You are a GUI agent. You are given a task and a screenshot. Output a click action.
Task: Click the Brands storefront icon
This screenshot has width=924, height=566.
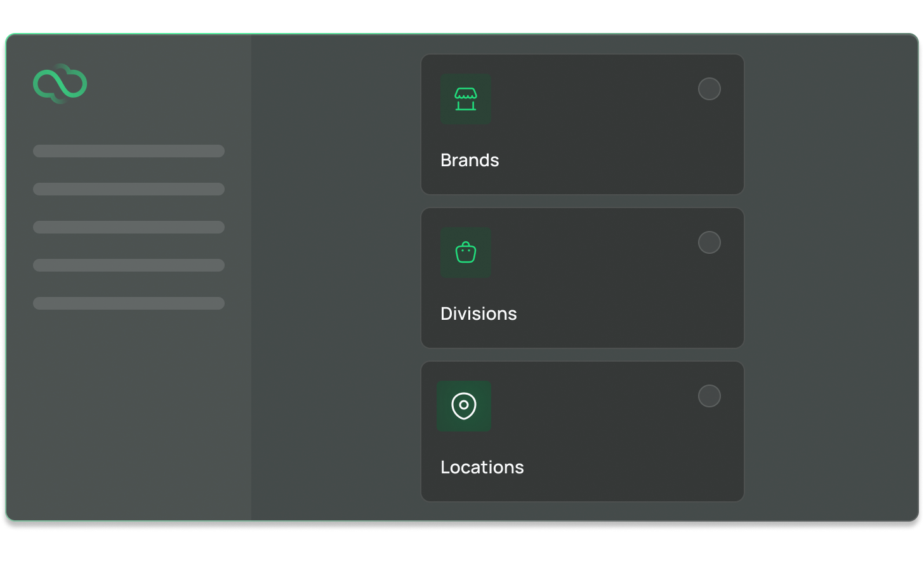tap(465, 99)
